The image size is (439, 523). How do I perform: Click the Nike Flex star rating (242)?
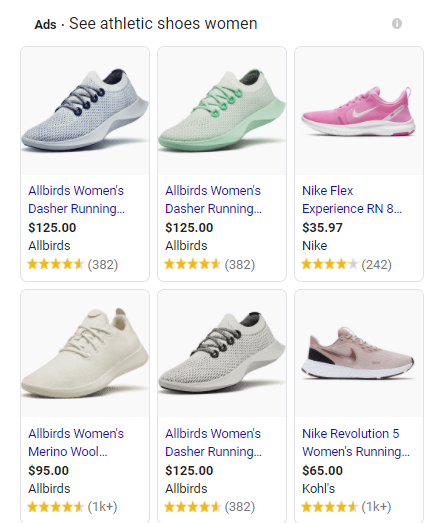coord(347,264)
